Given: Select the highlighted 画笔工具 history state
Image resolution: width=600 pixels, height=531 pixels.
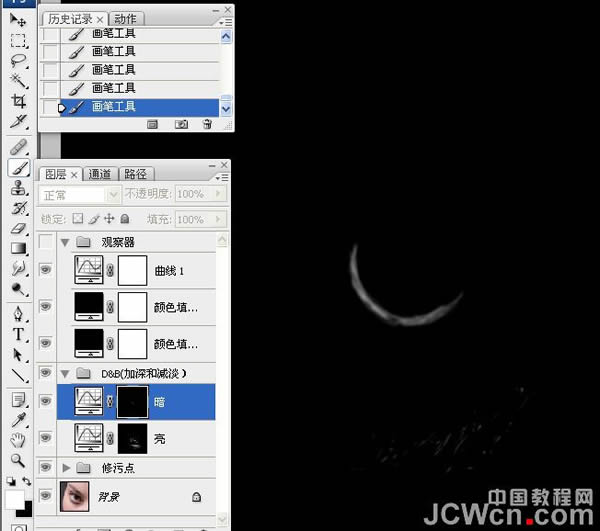Looking at the screenshot, I should [x=139, y=107].
